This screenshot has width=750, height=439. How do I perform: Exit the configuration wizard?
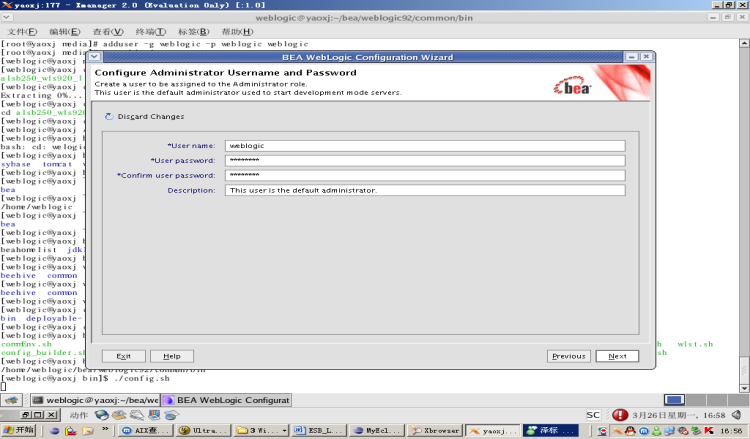coord(123,356)
